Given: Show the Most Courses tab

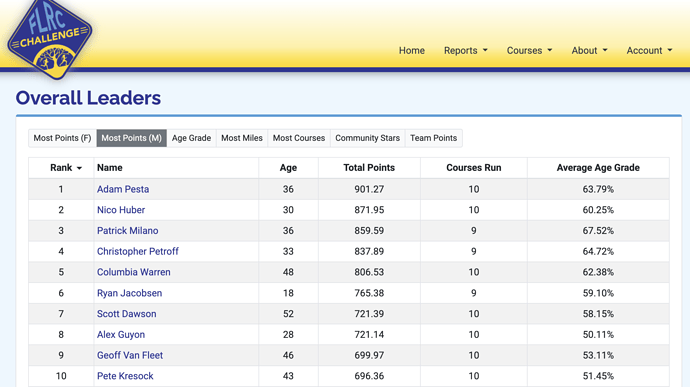Looking at the screenshot, I should (x=299, y=138).
